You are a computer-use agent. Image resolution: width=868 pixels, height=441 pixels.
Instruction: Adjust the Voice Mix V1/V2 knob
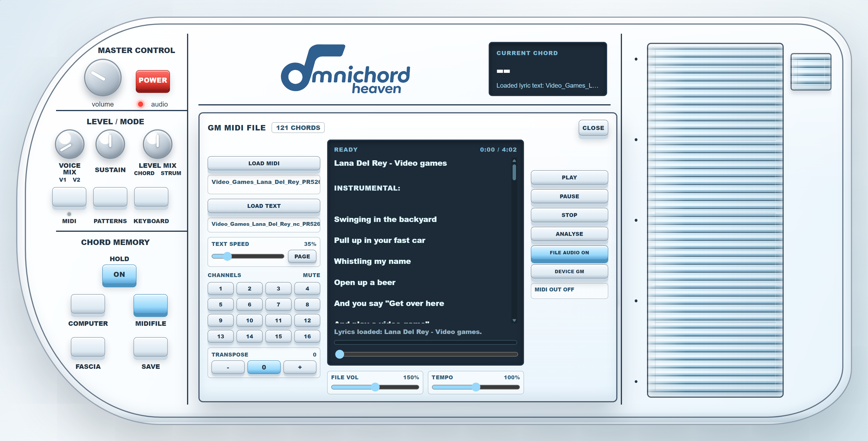69,144
